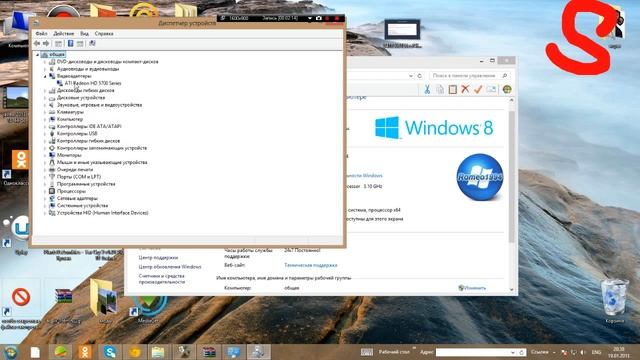This screenshot has width=640, height=360.
Task: Click the touch keyboard icon on the taskbar
Action: 367,352
